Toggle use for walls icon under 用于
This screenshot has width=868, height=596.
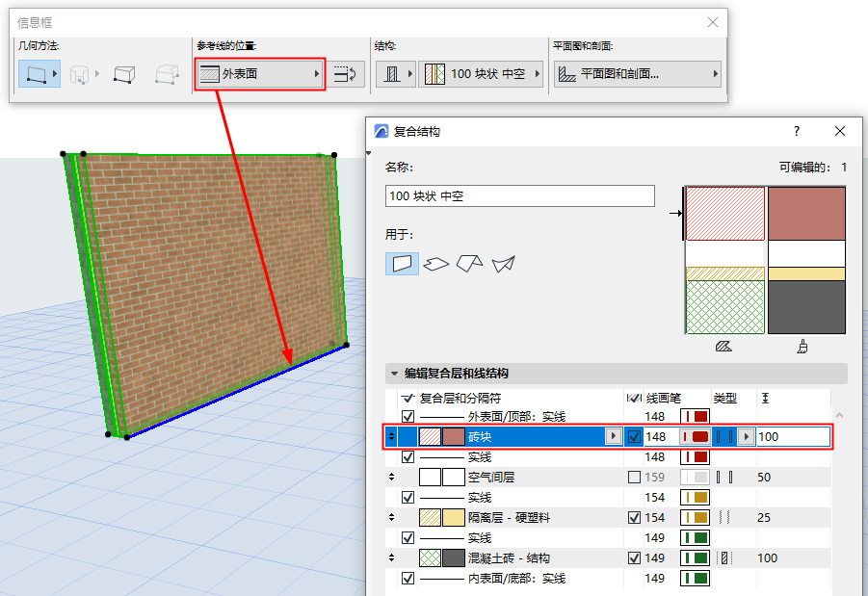point(402,264)
